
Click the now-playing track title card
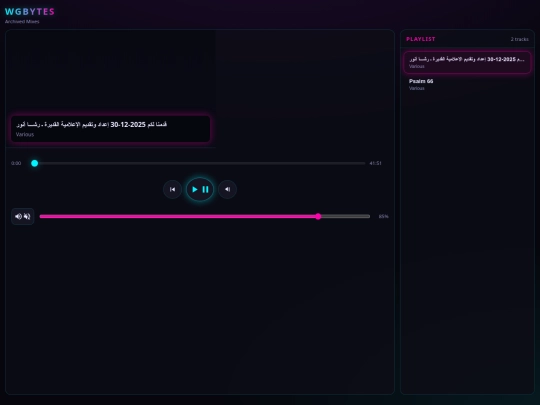[x=111, y=129]
